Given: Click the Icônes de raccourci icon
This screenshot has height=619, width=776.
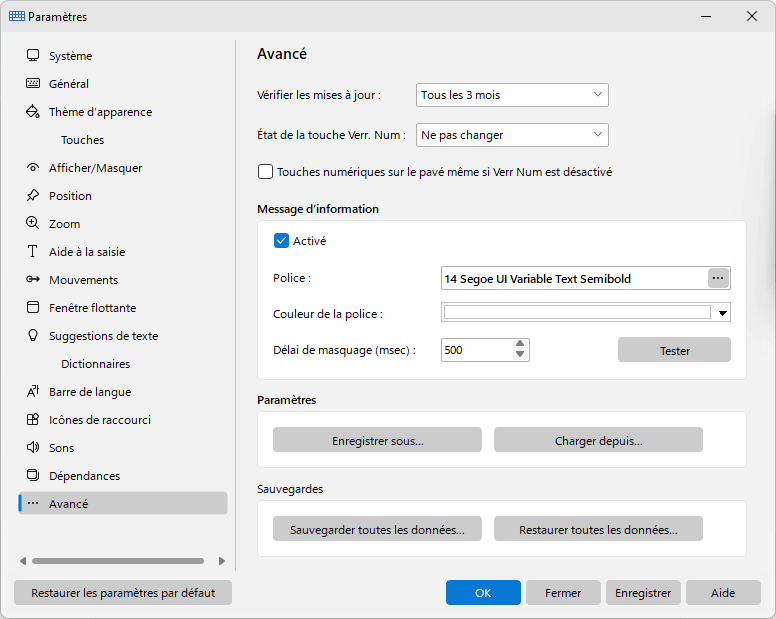Looking at the screenshot, I should click(33, 420).
